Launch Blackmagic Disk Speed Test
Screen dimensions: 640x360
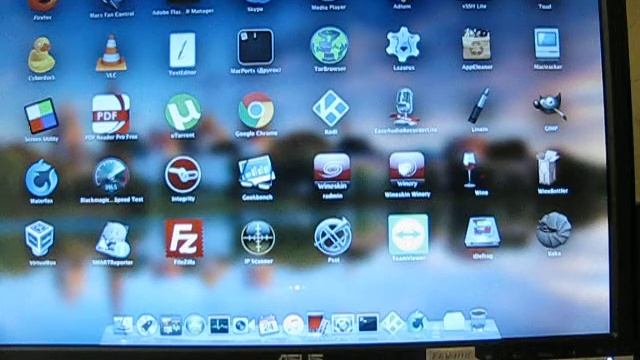(111, 176)
